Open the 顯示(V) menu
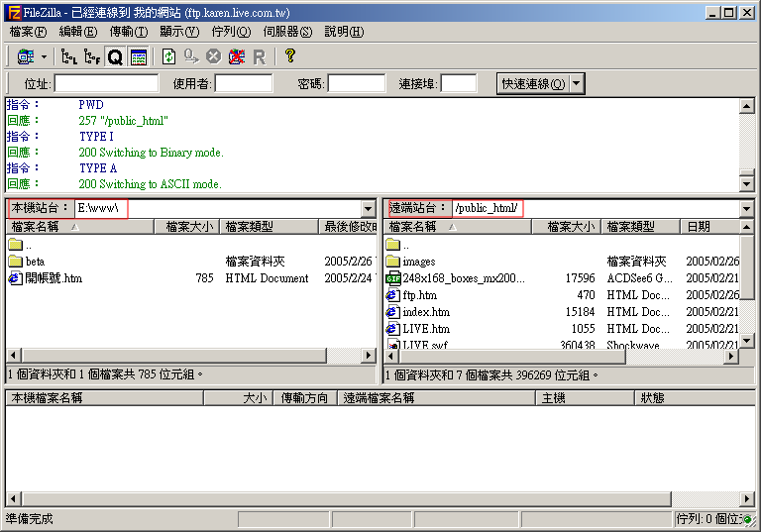This screenshot has width=761, height=532. [x=179, y=32]
